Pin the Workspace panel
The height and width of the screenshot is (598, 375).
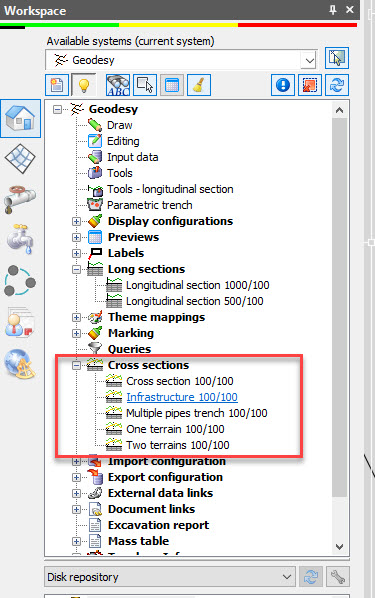(333, 10)
